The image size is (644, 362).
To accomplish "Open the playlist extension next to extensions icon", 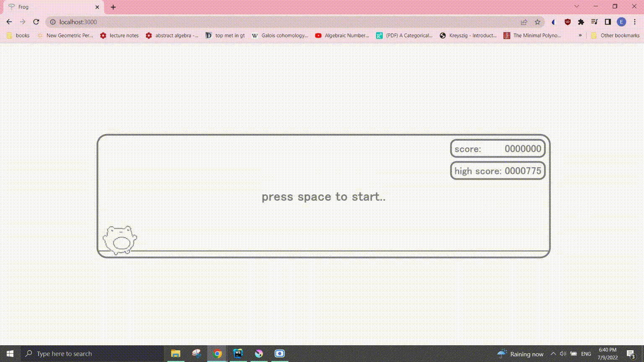I will [594, 22].
